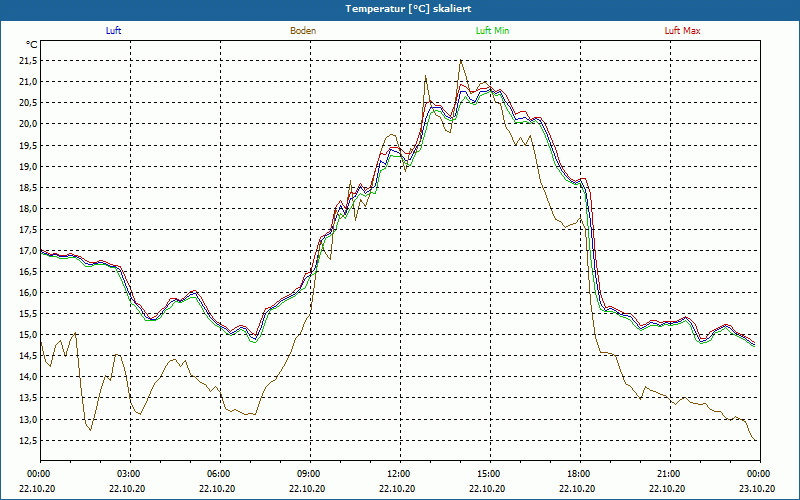
Task: Click the 20,0 y-axis value
Action: (28, 124)
